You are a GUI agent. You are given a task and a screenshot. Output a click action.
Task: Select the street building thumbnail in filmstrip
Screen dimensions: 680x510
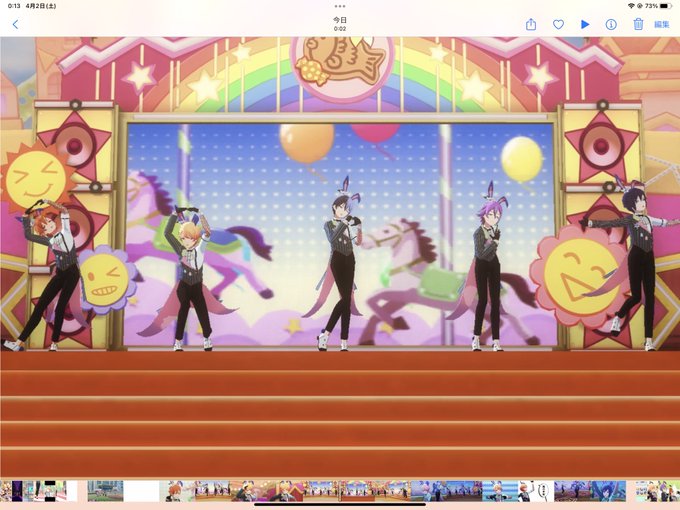pos(105,491)
